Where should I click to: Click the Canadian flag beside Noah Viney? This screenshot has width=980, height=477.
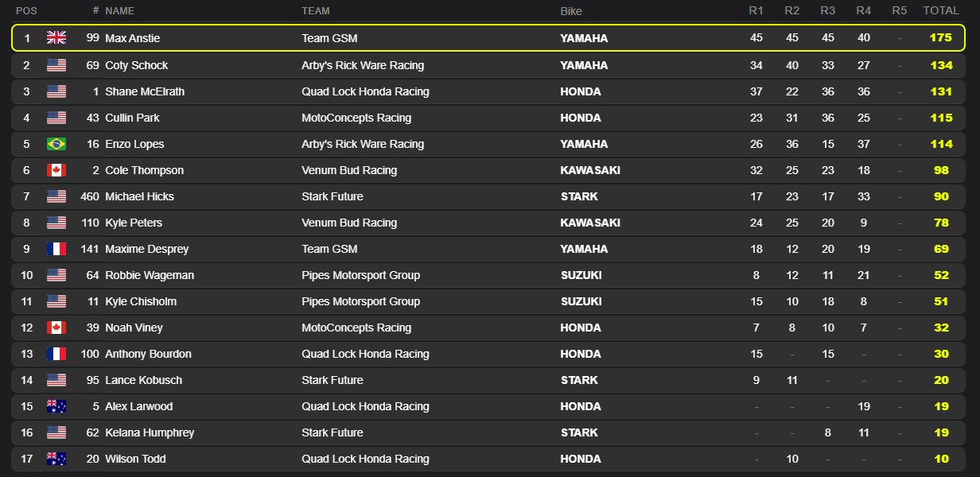(x=56, y=328)
